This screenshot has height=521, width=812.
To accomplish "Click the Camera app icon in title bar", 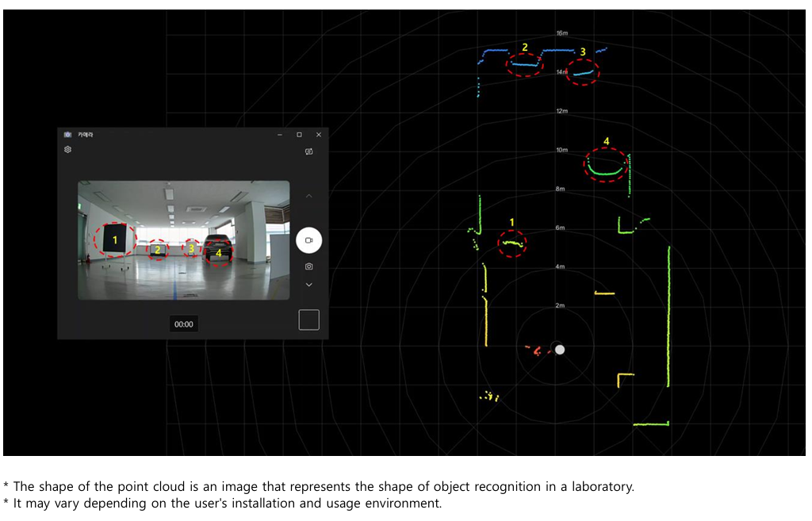I will click(67, 135).
